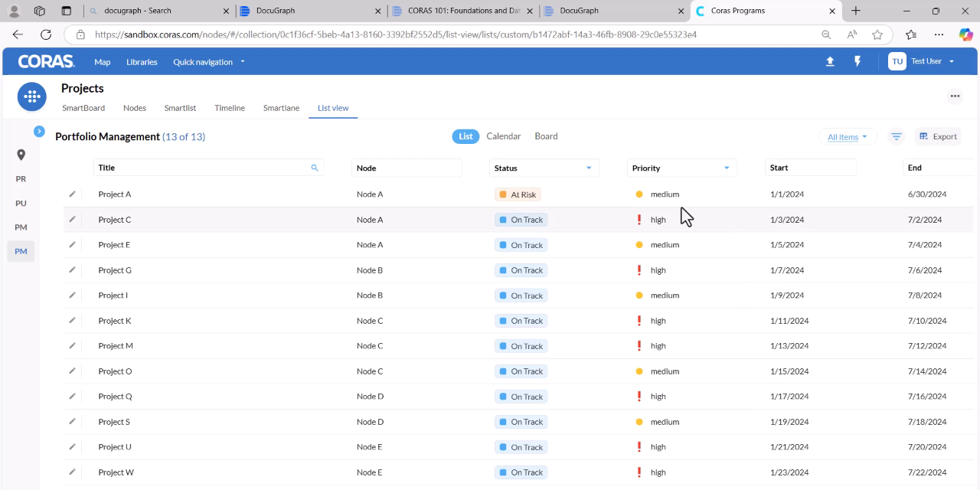Click the Export button
The height and width of the screenshot is (490, 980).
pyautogui.click(x=938, y=136)
